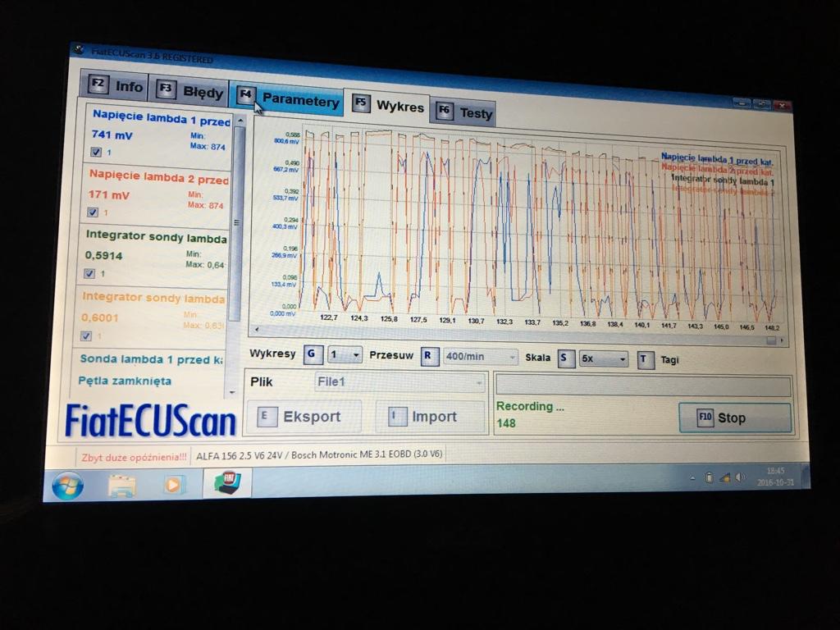Image resolution: width=840 pixels, height=630 pixels.
Task: Open the F5 Wykres tab
Action: pyautogui.click(x=389, y=104)
